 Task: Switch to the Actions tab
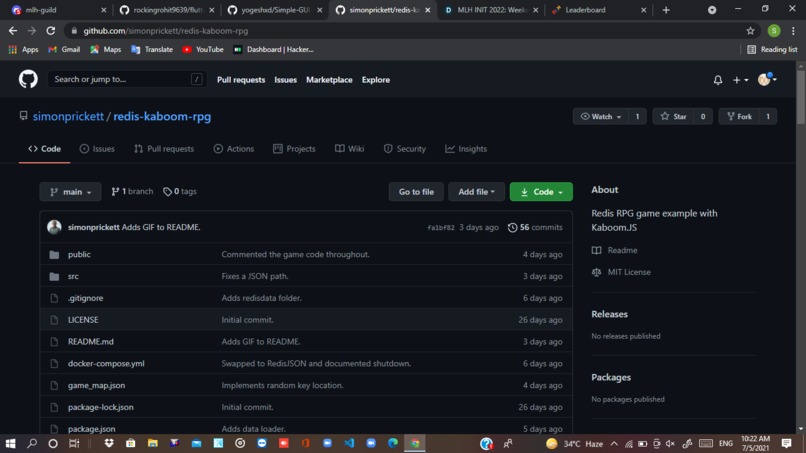(x=234, y=149)
